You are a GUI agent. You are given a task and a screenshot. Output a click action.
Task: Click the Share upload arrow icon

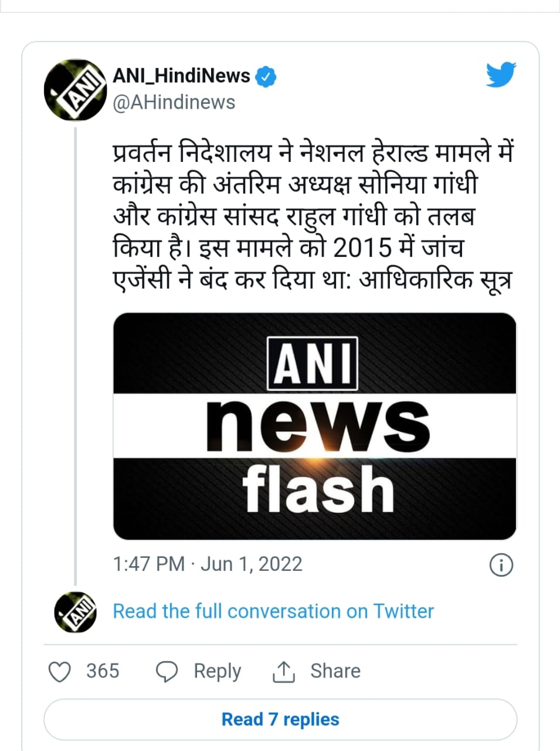283,671
